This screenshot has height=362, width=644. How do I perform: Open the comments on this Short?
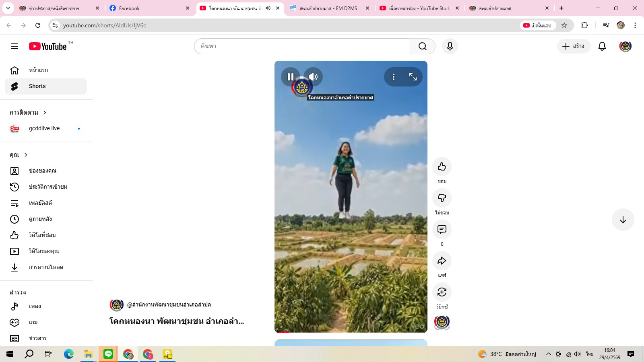(442, 229)
